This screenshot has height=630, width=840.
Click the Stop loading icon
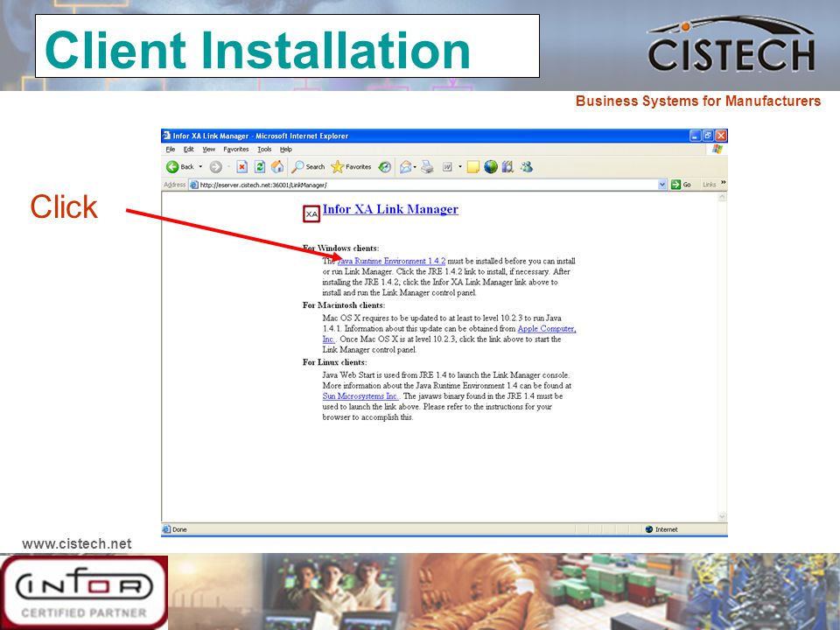[x=241, y=167]
